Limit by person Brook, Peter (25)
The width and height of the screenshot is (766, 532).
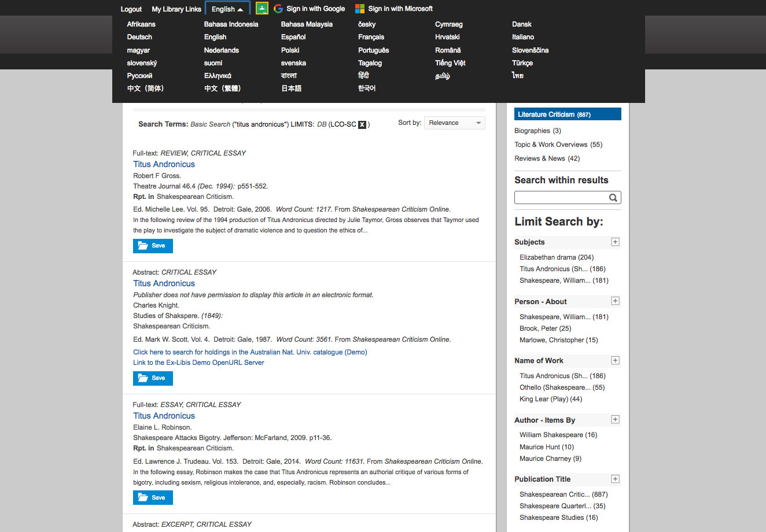coord(545,328)
